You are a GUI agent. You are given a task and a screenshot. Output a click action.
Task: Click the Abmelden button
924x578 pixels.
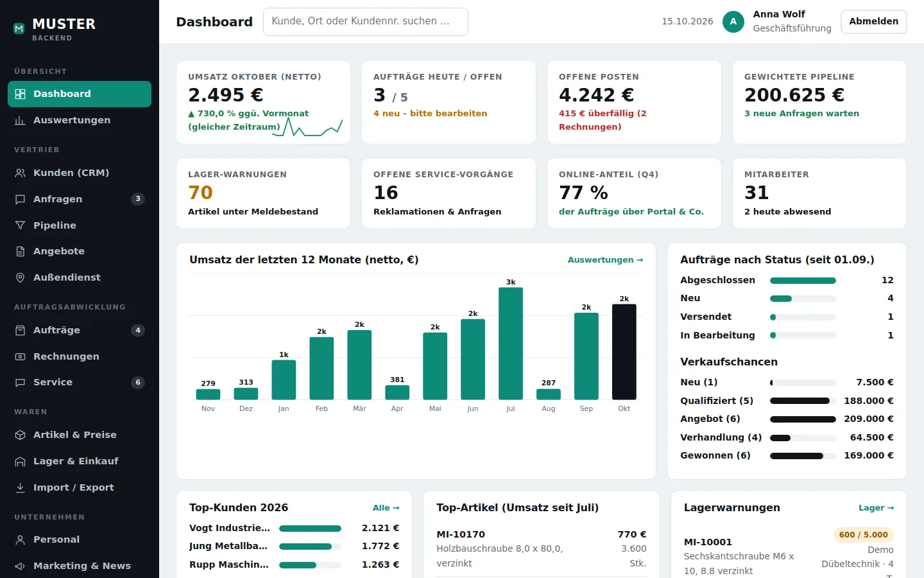click(874, 21)
